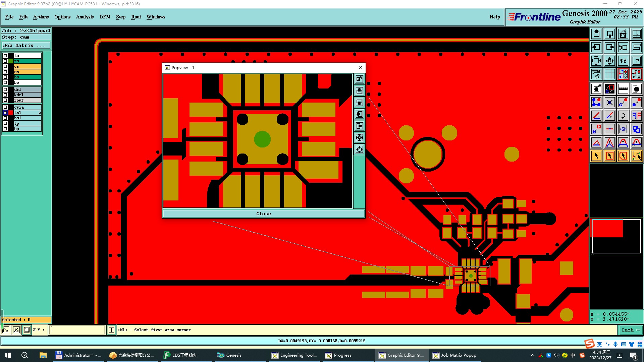Open the question mark help icon
Screen dimensions: 644x362
click(636, 61)
